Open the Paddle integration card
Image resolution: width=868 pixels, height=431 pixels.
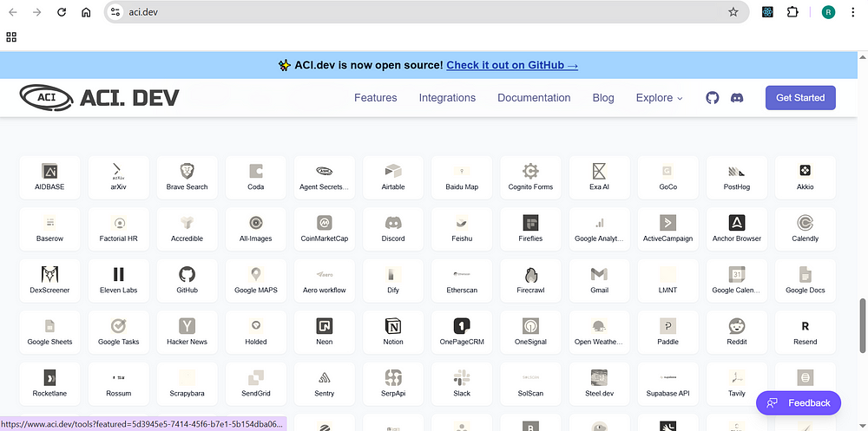667,332
